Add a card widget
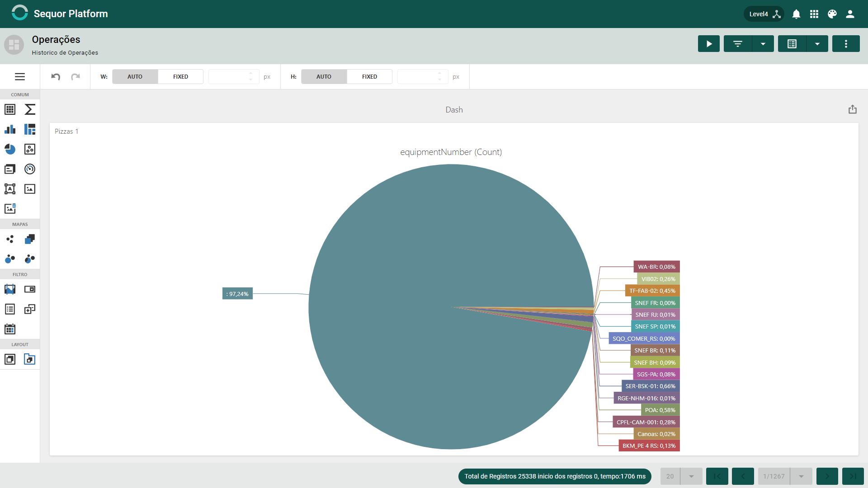The image size is (868, 488). tap(10, 169)
